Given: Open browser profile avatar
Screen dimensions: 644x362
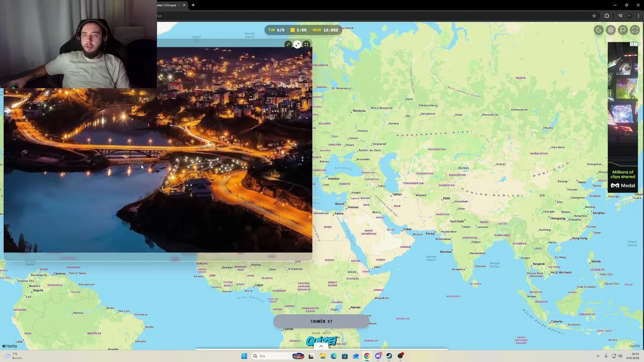Looking at the screenshot, I should point(629,16).
